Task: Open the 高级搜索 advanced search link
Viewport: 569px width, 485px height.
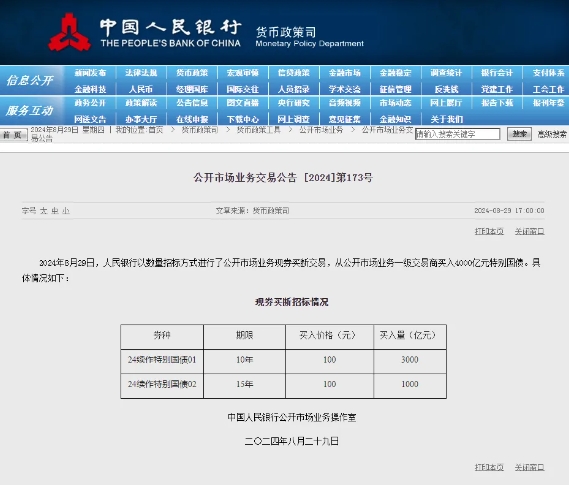Action: 552,134
